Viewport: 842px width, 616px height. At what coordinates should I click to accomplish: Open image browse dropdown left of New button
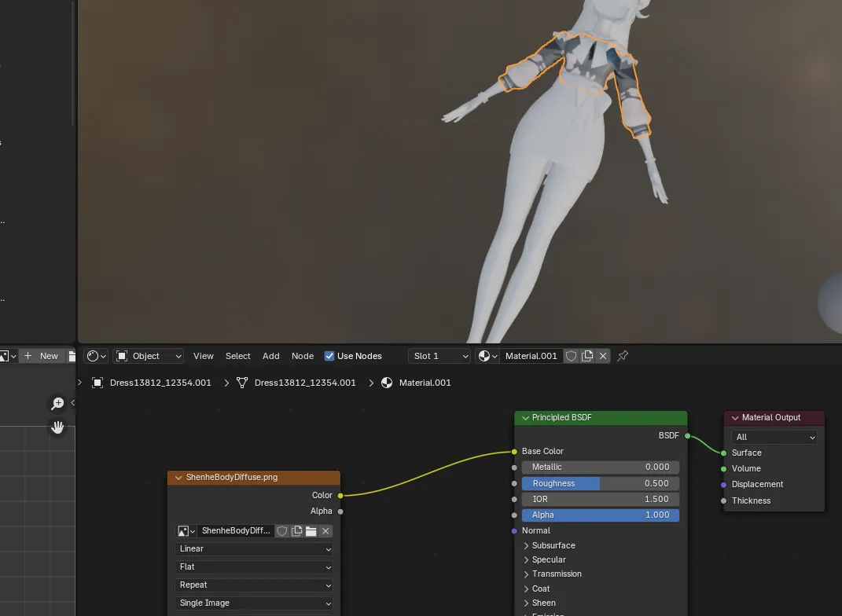[8, 356]
